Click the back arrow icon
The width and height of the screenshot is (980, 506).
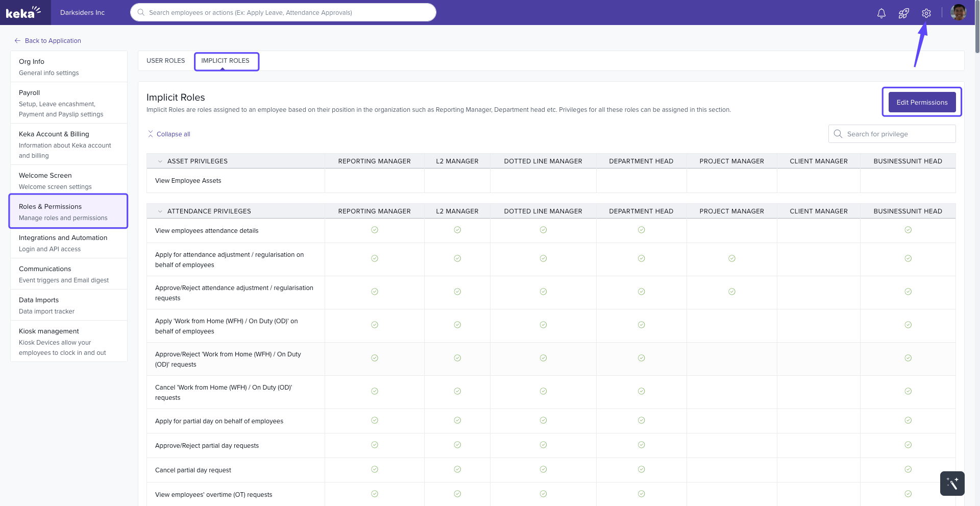17,41
